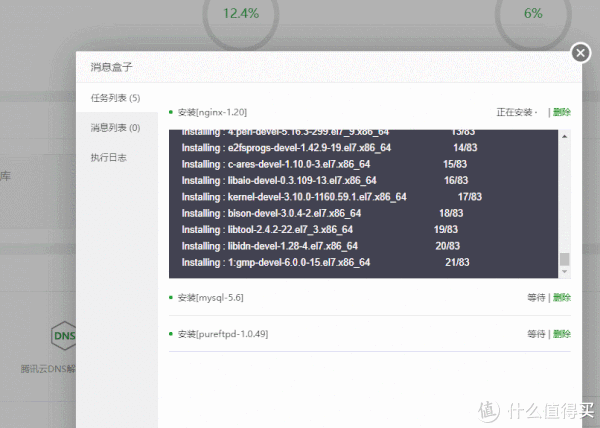Select the 安装[nginx-1.20] task title
Image resolution: width=600 pixels, height=428 pixels.
pos(212,112)
